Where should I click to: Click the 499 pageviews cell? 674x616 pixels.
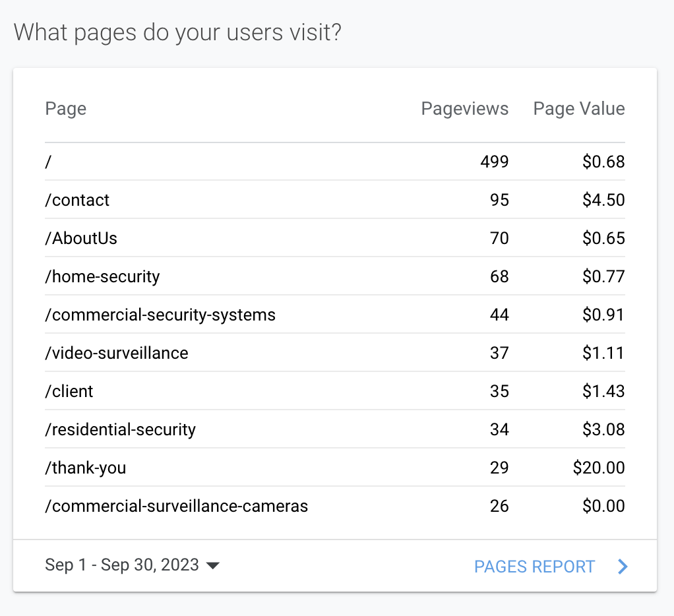[x=495, y=162]
